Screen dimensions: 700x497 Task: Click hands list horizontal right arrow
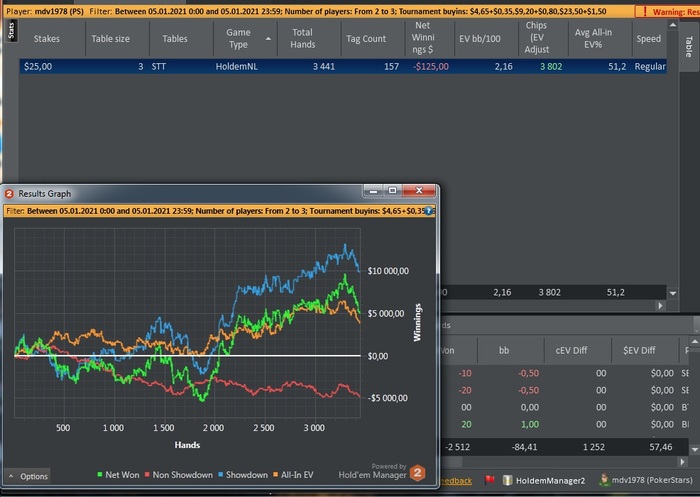pos(682,461)
